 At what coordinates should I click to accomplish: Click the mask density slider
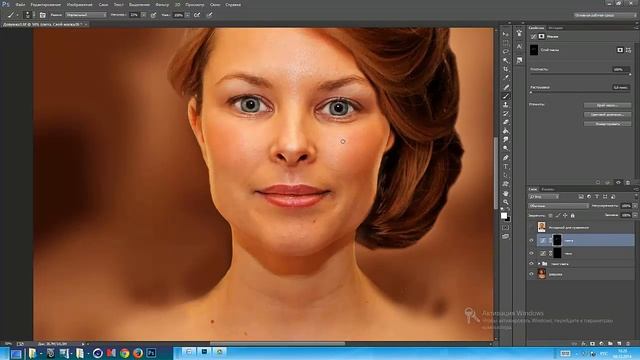coord(580,74)
